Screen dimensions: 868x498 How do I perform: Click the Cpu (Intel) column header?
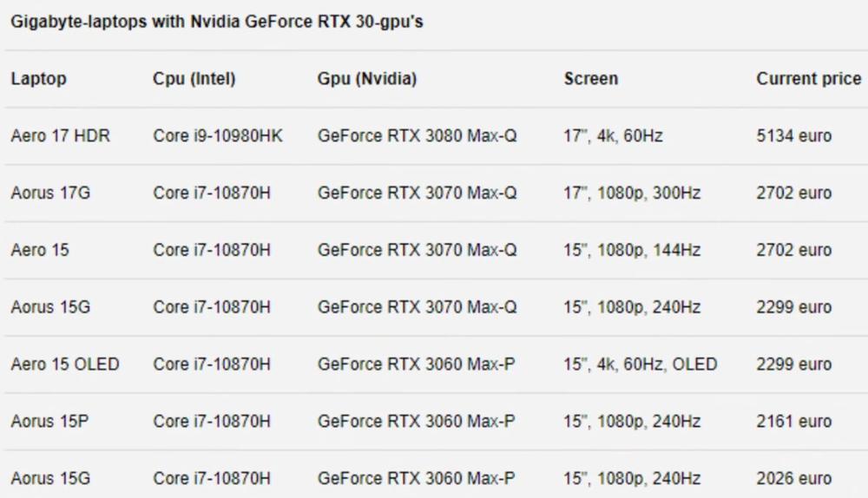(194, 79)
